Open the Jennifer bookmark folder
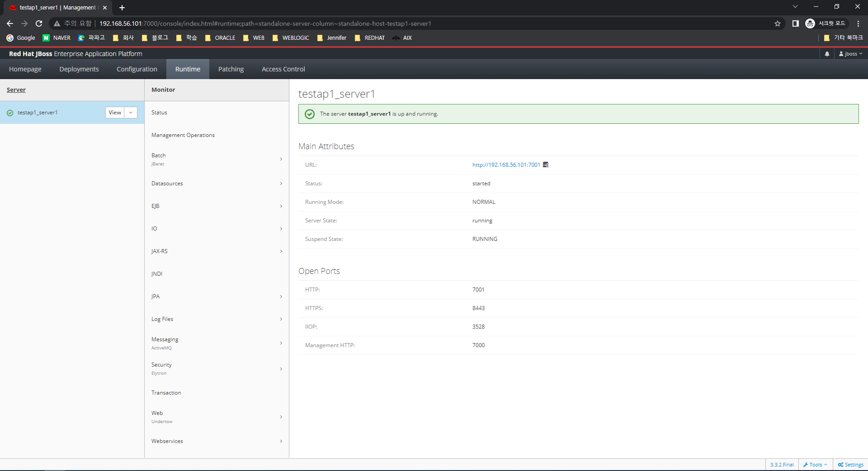The height and width of the screenshot is (471, 868). pos(332,38)
